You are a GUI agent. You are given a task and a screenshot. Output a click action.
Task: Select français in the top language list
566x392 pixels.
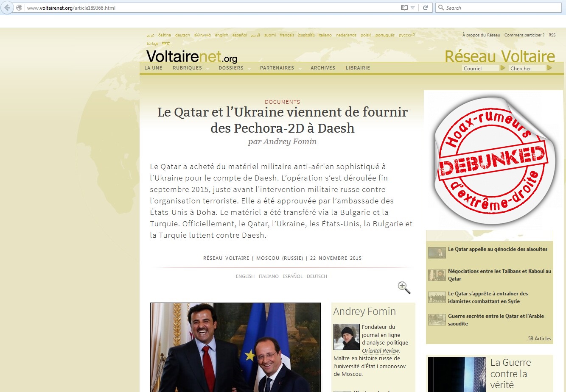coord(287,35)
